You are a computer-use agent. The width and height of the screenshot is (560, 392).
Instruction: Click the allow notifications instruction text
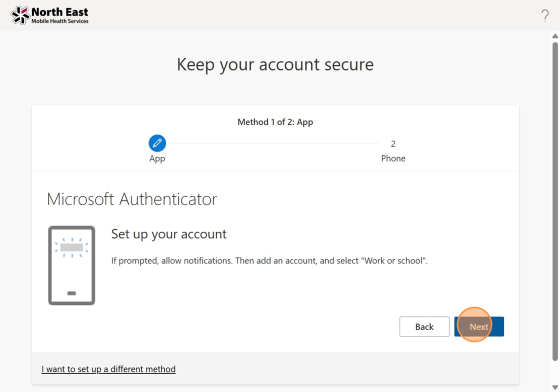269,260
